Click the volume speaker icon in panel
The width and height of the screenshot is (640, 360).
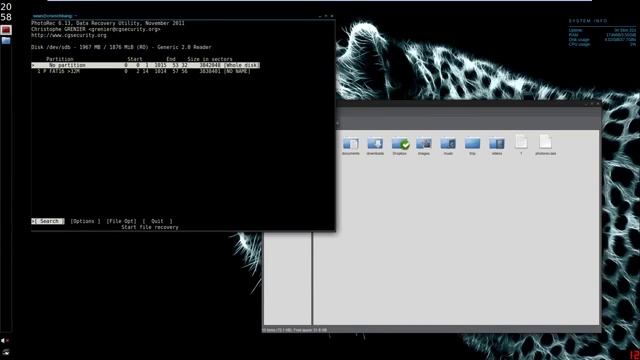[x=4, y=340]
